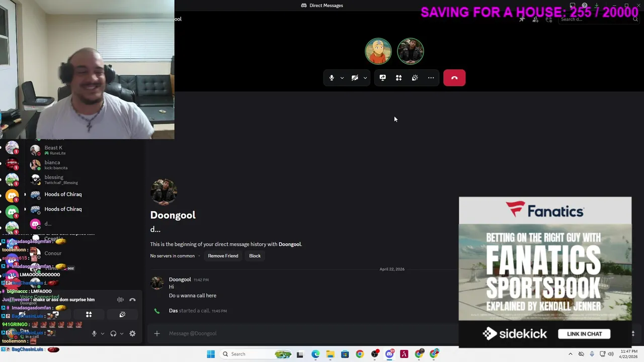
Task: Show hidden system tray icons
Action: click(x=570, y=354)
